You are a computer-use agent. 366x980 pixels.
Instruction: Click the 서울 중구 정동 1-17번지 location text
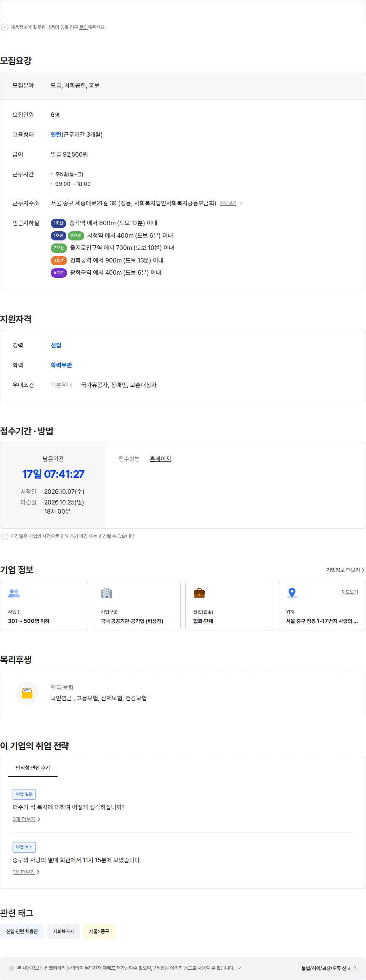point(322,621)
